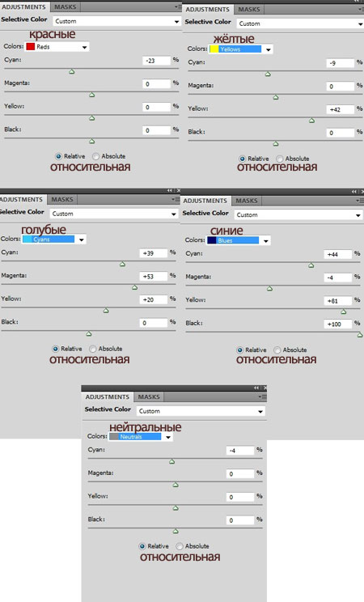Click Yellow slider handle in Yellows panel
The height and width of the screenshot is (602, 364).
(311, 121)
